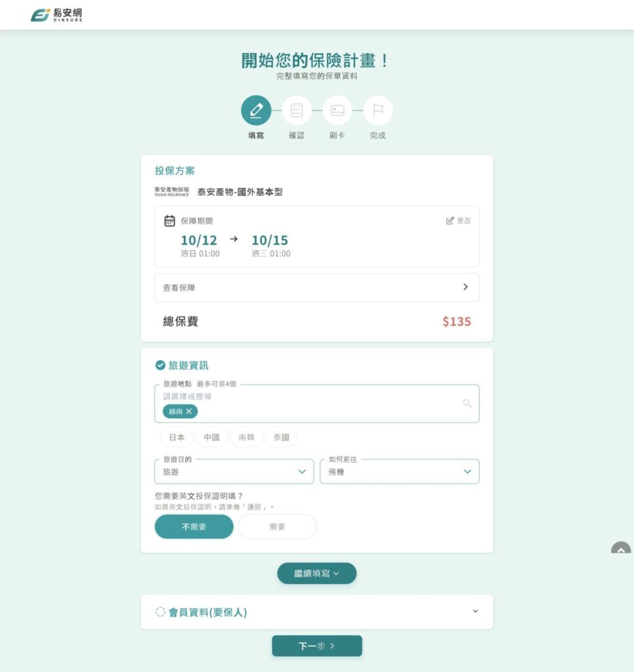
Task: Toggle the 日本 destination chip
Action: tap(177, 437)
